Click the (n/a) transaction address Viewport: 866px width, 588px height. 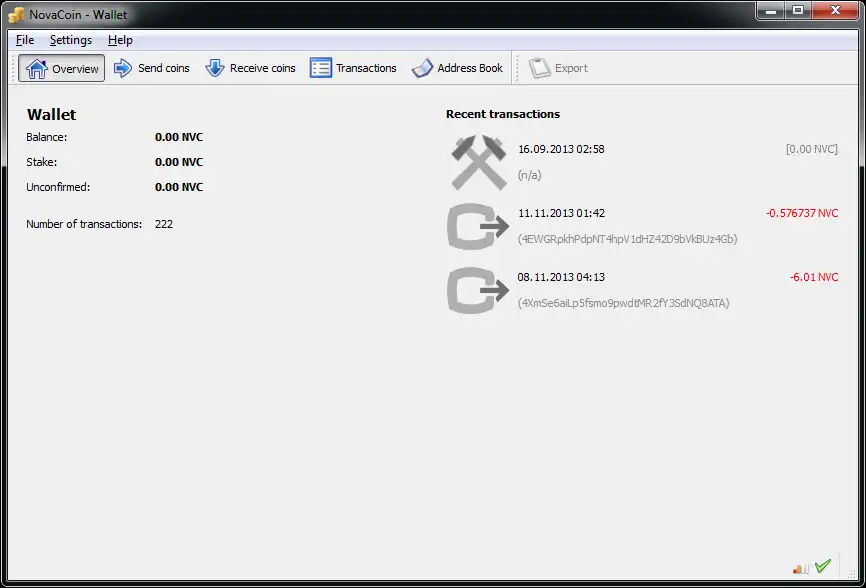point(529,175)
